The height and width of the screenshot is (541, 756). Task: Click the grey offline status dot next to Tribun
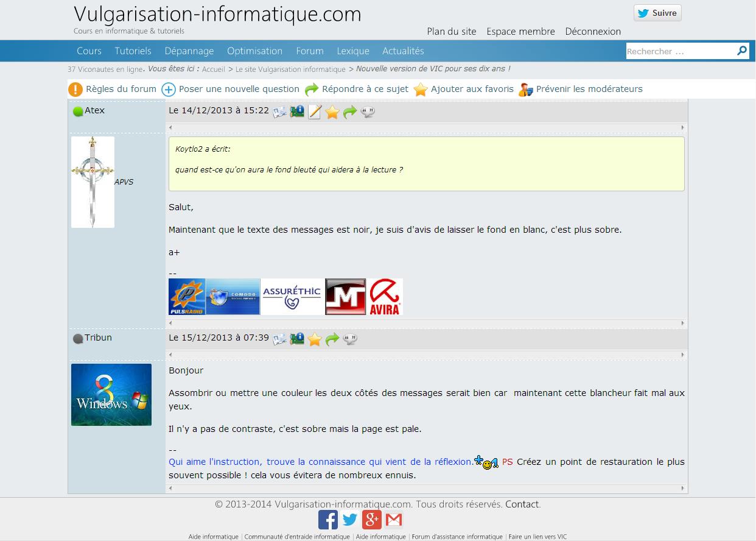coord(78,339)
